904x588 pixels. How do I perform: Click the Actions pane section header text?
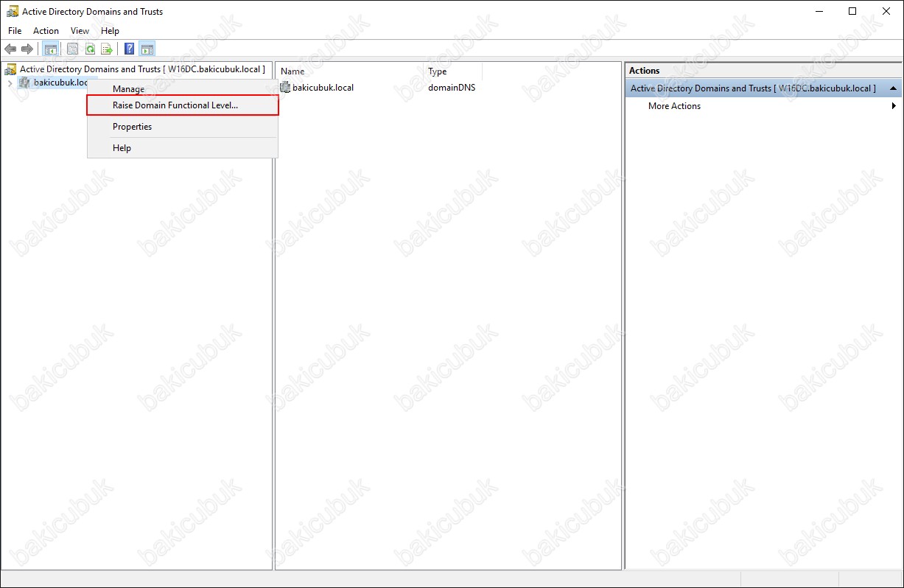click(x=753, y=88)
